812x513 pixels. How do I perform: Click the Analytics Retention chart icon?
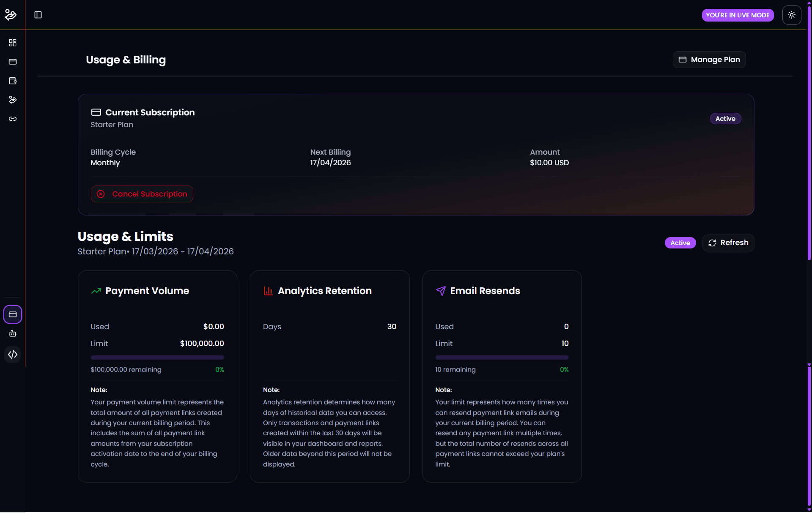click(x=268, y=291)
